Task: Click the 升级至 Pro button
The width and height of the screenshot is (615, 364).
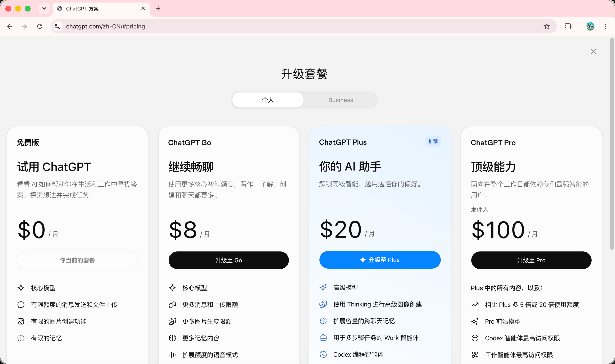Action: coord(531,260)
